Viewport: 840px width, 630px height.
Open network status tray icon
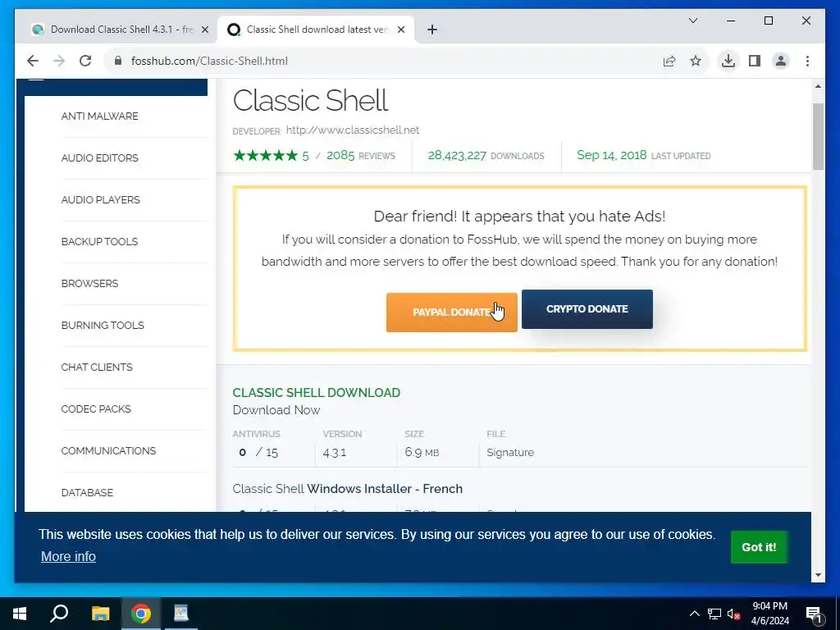point(714,614)
